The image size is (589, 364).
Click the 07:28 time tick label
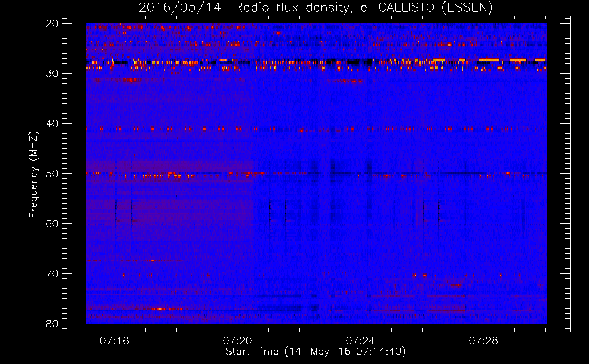click(483, 341)
